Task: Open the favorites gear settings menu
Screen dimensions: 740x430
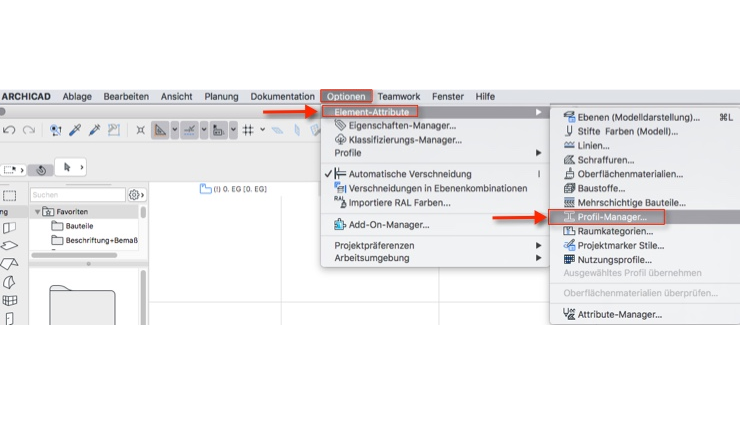Action: pyautogui.click(x=136, y=194)
